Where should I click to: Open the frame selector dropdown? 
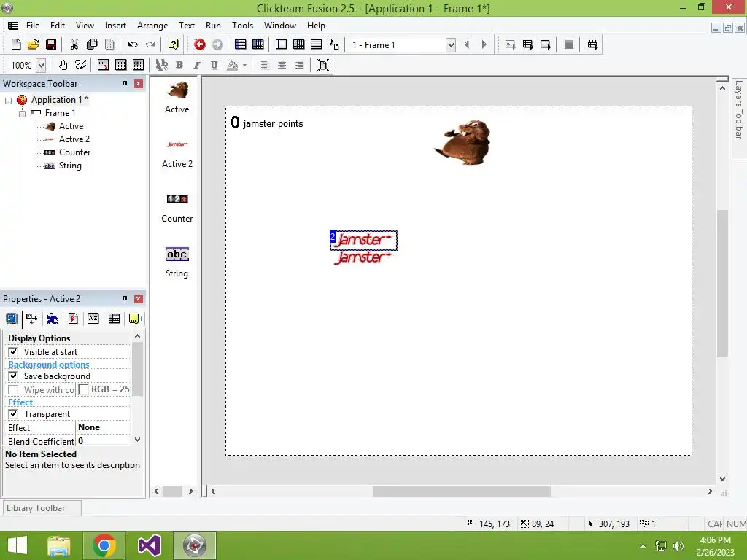450,44
